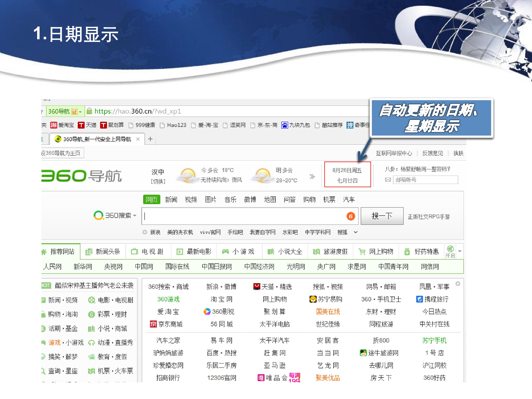532x399 pixels.
Task: Open a new browser tab with plus
Action: [x=150, y=139]
